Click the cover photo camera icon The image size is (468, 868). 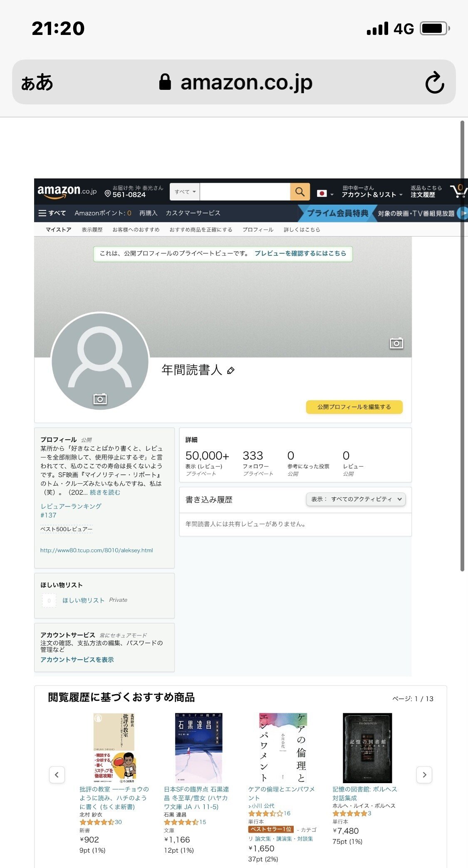point(396,343)
